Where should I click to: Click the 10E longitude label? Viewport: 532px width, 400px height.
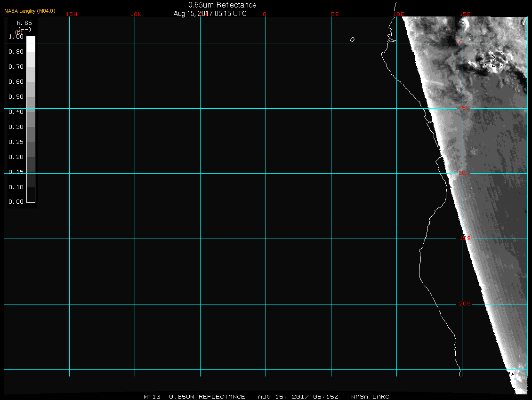398,14
